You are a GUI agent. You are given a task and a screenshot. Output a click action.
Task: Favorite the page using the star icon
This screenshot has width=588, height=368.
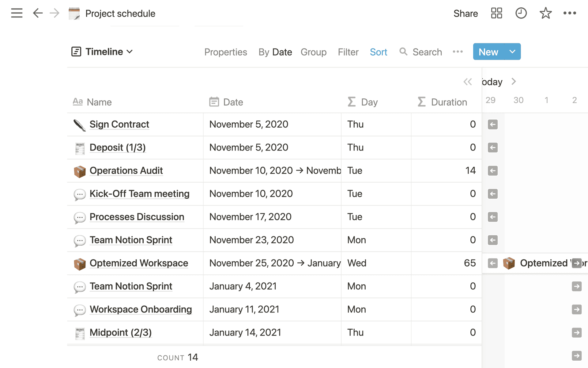coord(545,13)
